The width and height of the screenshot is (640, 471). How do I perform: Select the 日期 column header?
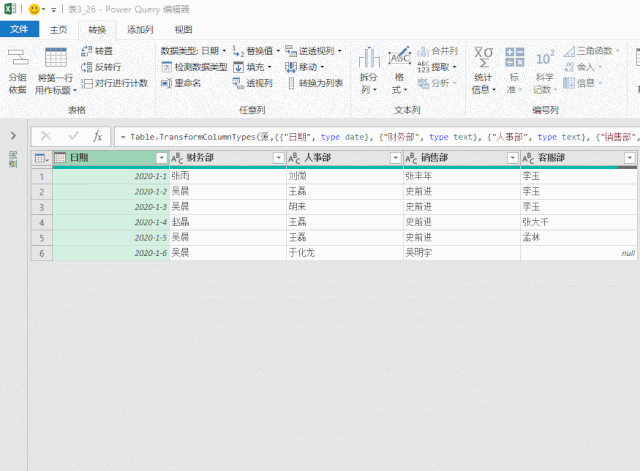click(x=111, y=158)
